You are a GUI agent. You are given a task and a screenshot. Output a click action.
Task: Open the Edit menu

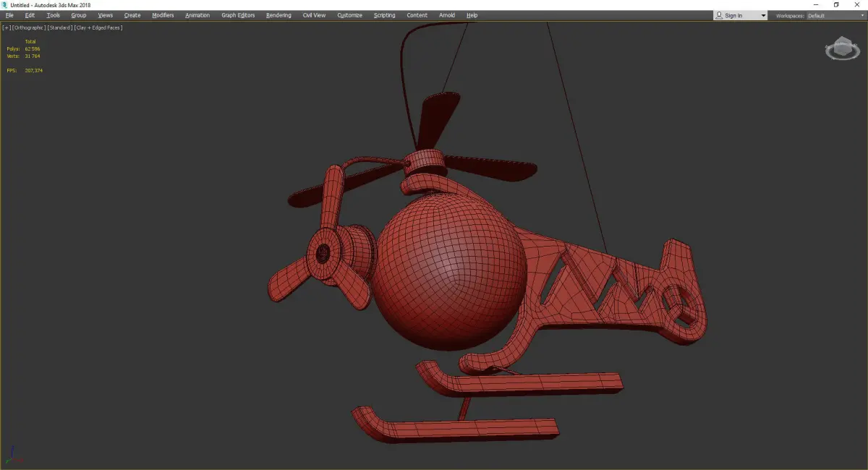click(x=30, y=15)
